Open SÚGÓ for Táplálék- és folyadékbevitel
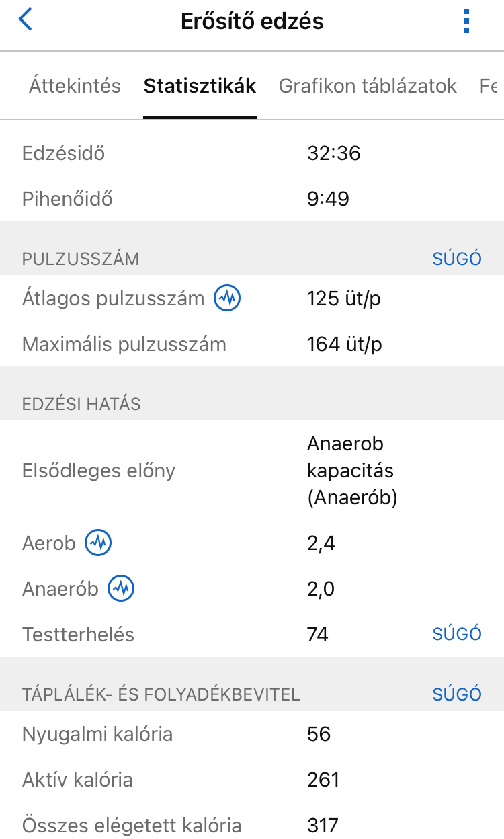The width and height of the screenshot is (504, 839). (457, 694)
